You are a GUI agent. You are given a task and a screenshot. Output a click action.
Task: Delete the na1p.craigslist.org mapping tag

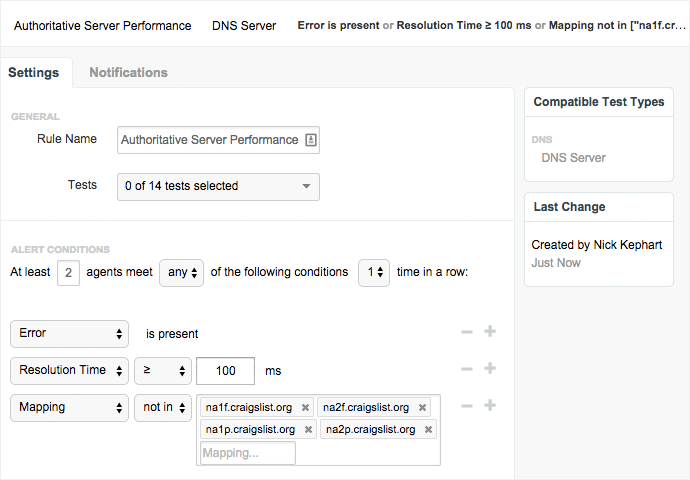click(x=309, y=430)
